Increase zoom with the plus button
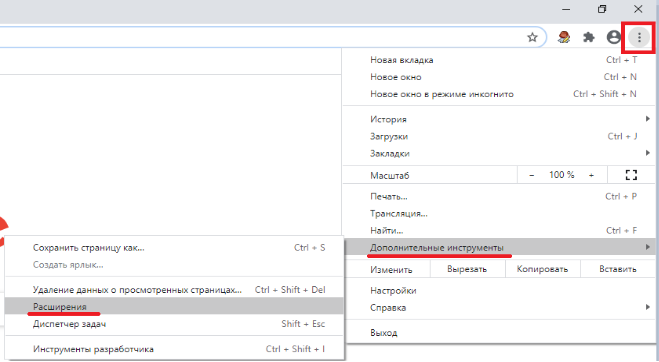 [x=591, y=175]
